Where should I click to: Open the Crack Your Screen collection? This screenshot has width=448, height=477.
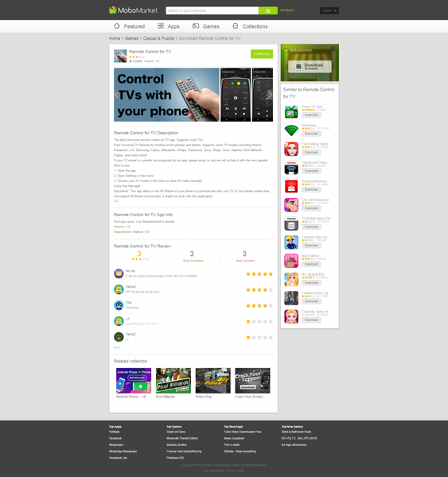pyautogui.click(x=252, y=381)
